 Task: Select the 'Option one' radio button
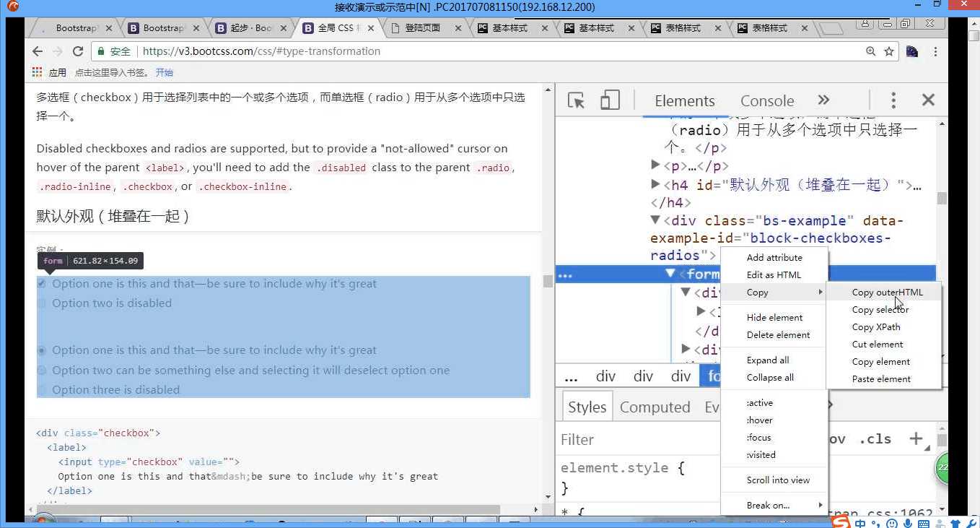(x=42, y=350)
